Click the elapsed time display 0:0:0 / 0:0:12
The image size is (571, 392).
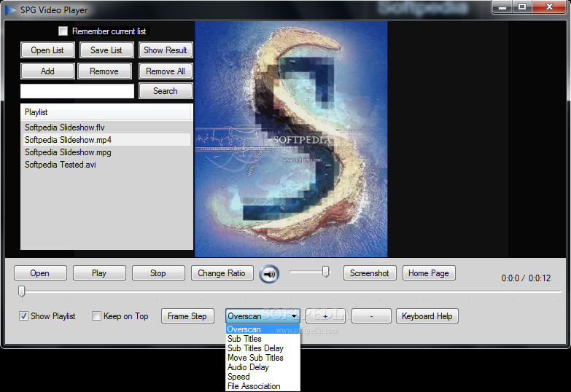point(526,278)
